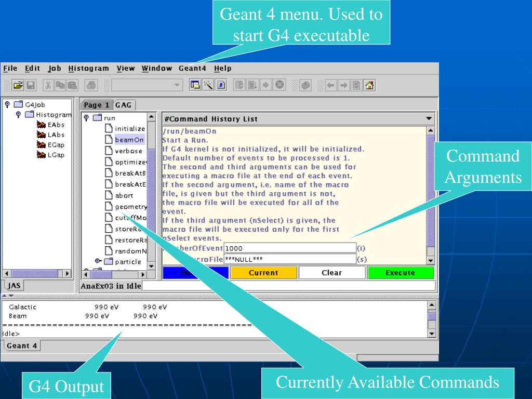Click the Galactic row in output

tap(87, 307)
